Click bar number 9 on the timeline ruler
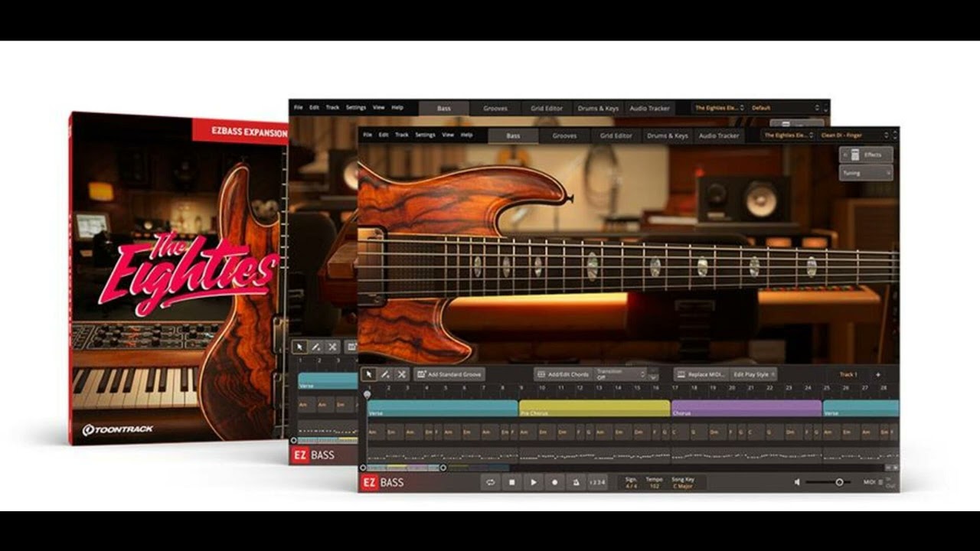 (521, 388)
